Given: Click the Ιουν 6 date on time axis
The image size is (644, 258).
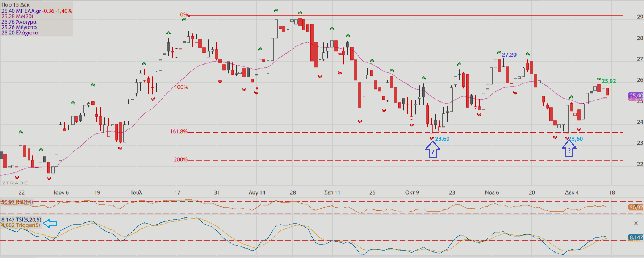Looking at the screenshot, I should pos(61,192).
